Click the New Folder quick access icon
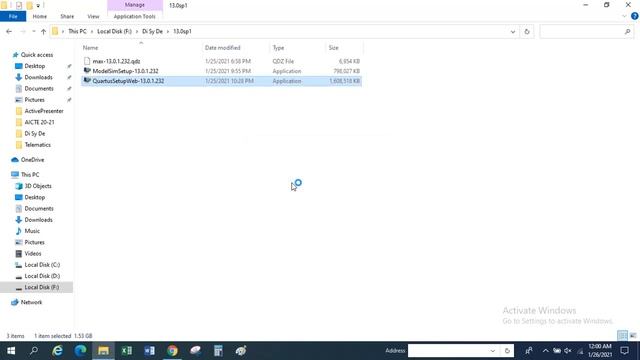Screen dimensions: 640x360 pos(29,5)
